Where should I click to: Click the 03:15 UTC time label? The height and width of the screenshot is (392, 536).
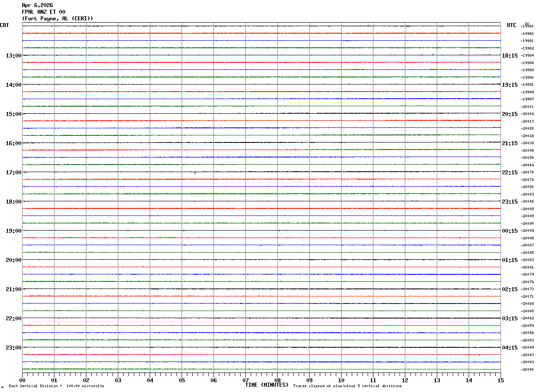pyautogui.click(x=509, y=319)
